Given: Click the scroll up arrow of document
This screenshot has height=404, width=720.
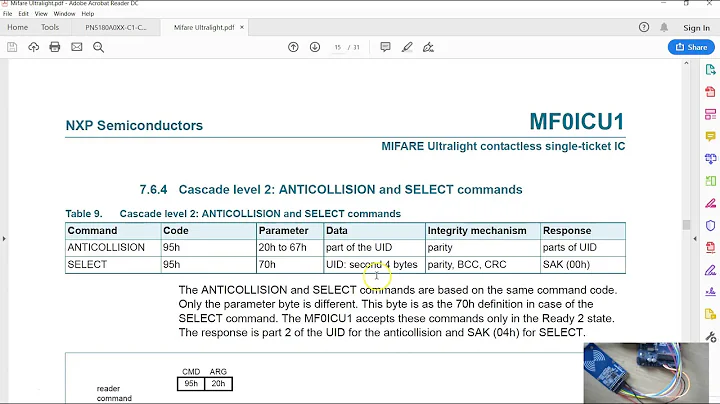Looking at the screenshot, I should 686,63.
